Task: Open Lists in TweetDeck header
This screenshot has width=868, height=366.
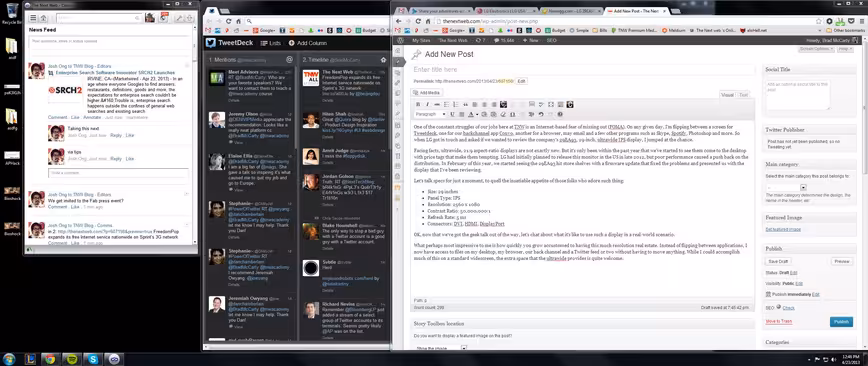Action: pos(271,43)
